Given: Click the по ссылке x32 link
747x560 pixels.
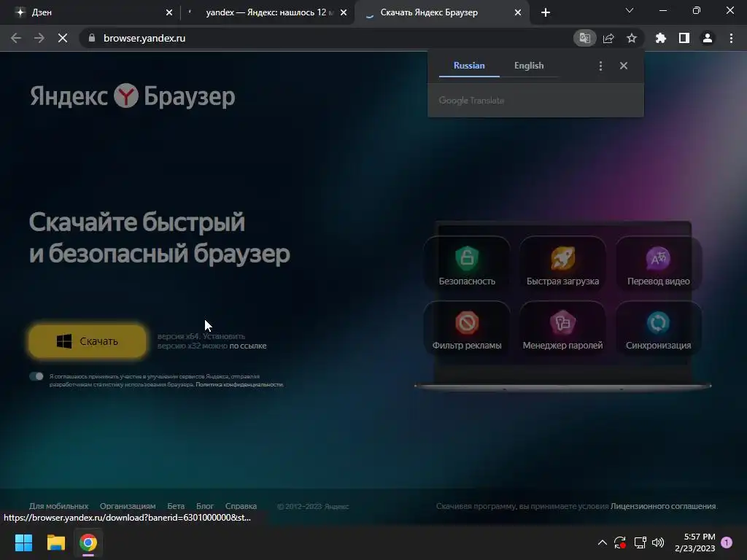Looking at the screenshot, I should click(248, 346).
